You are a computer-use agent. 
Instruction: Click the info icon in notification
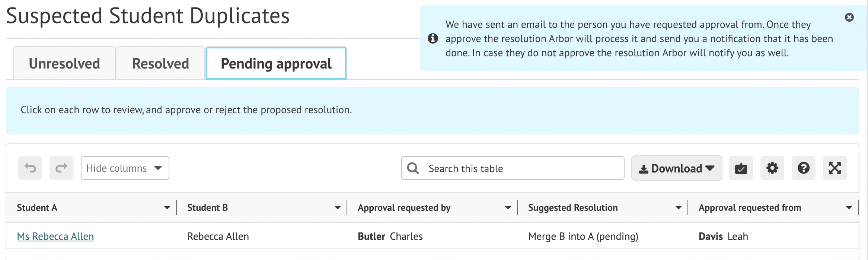tap(433, 38)
